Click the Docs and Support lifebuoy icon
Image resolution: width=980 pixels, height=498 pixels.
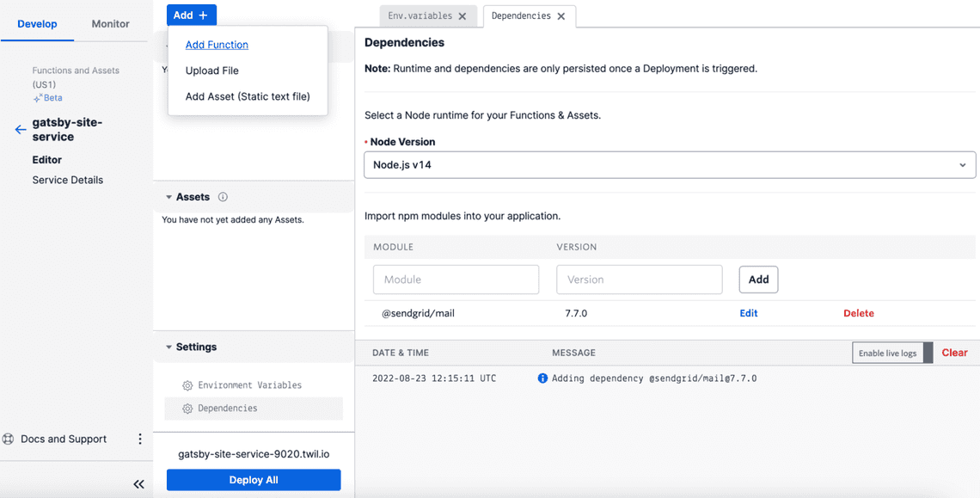click(x=9, y=439)
